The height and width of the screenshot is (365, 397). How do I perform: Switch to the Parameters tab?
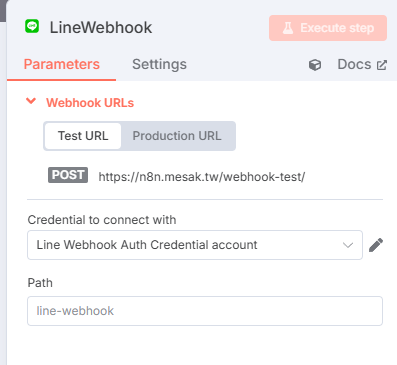pos(62,64)
